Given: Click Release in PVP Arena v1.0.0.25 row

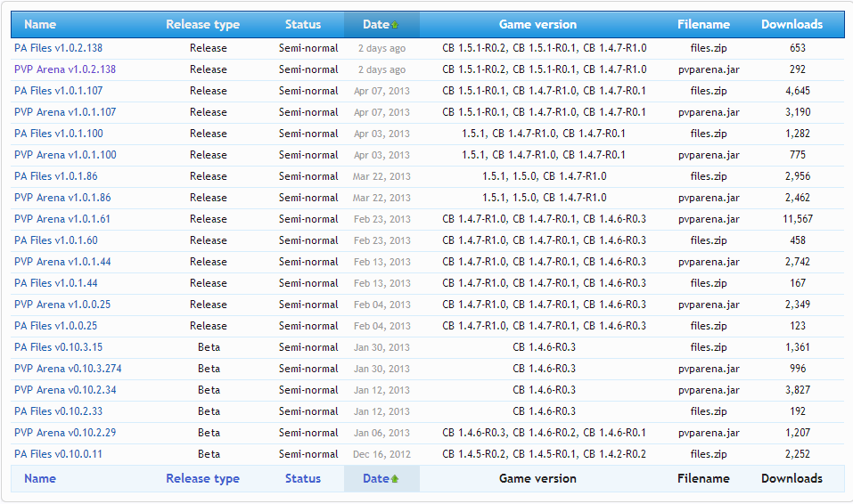Looking at the screenshot, I should click(x=209, y=305).
